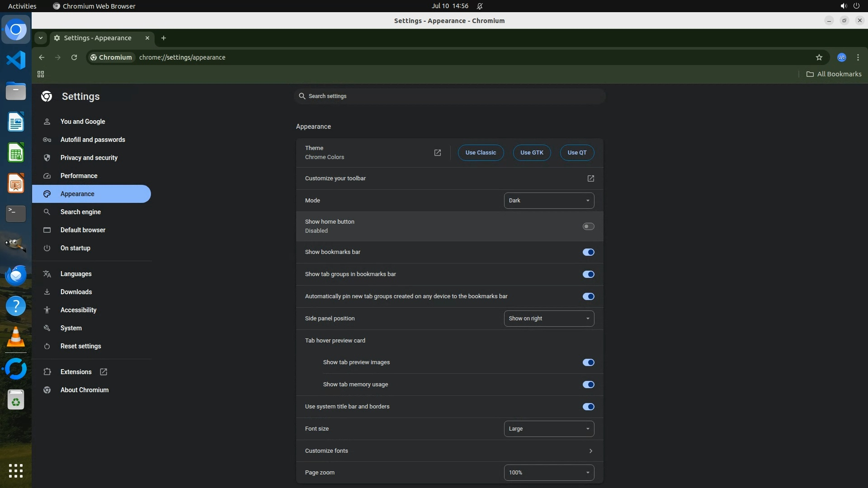
Task: Open the Font size dropdown
Action: click(x=549, y=429)
